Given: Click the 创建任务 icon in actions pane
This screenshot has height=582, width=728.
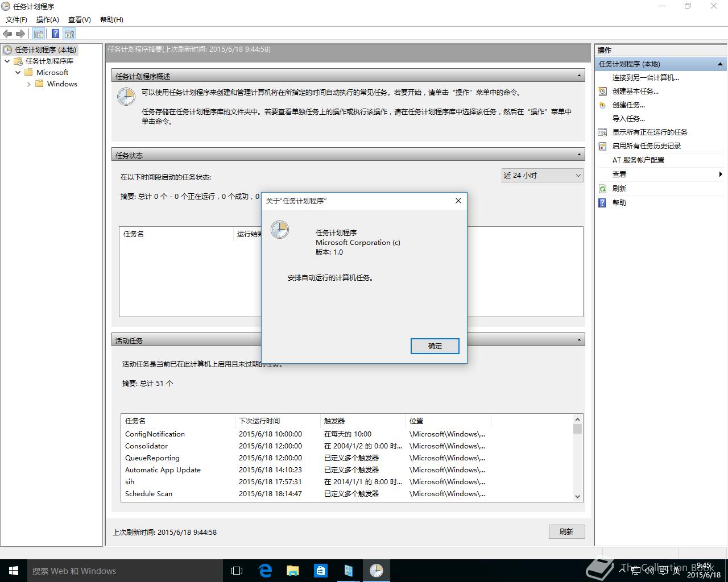Looking at the screenshot, I should pos(603,105).
